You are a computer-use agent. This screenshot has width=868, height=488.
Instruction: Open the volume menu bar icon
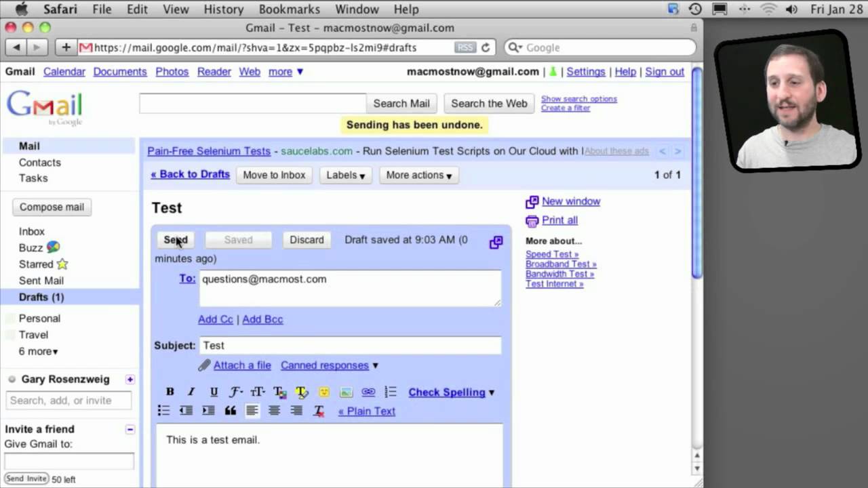pos(791,9)
